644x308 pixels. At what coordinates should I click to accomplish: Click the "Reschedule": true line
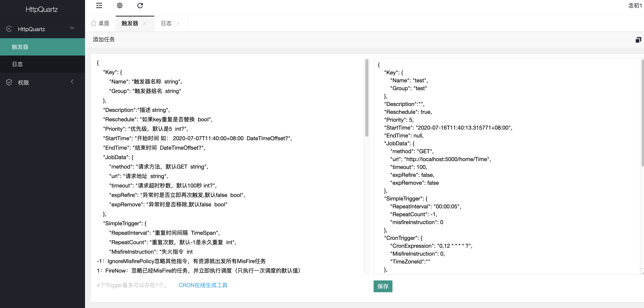point(408,112)
